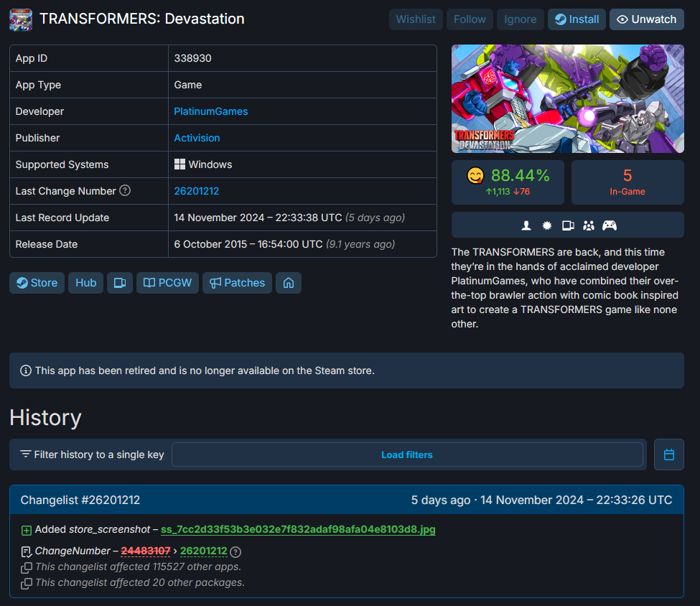Open last change number 26201212 link

point(197,191)
